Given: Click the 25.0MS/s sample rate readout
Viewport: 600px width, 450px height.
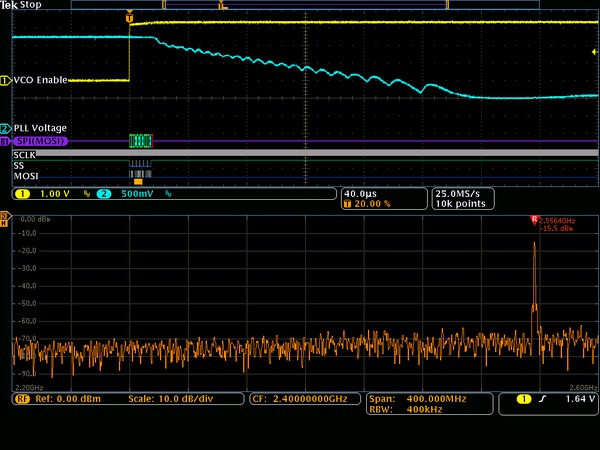Looking at the screenshot, I should tap(459, 193).
